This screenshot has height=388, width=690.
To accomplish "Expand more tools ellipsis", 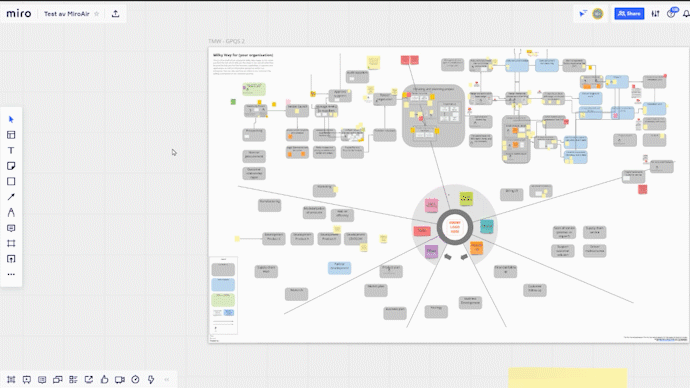I will click(x=11, y=274).
